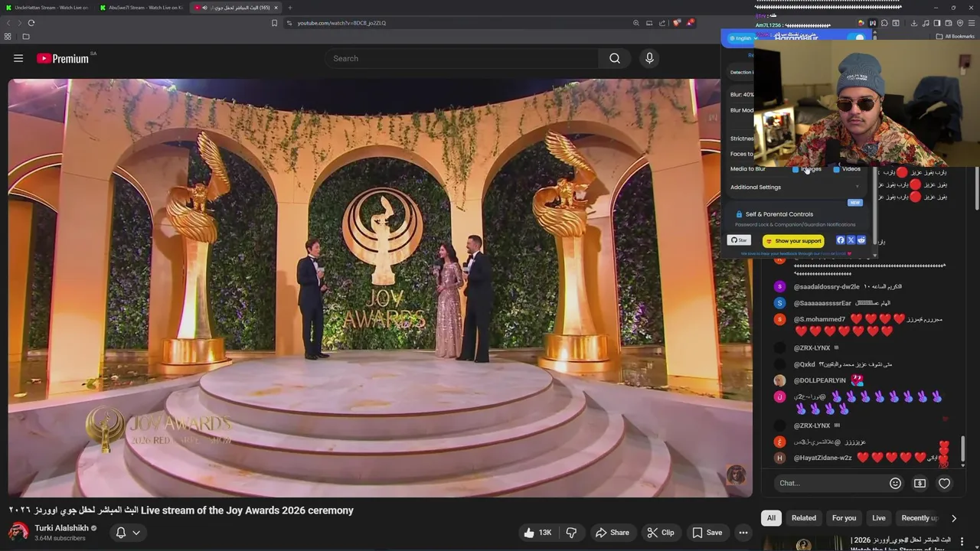Click the Show your support button
This screenshot has height=551, width=980.
[794, 241]
